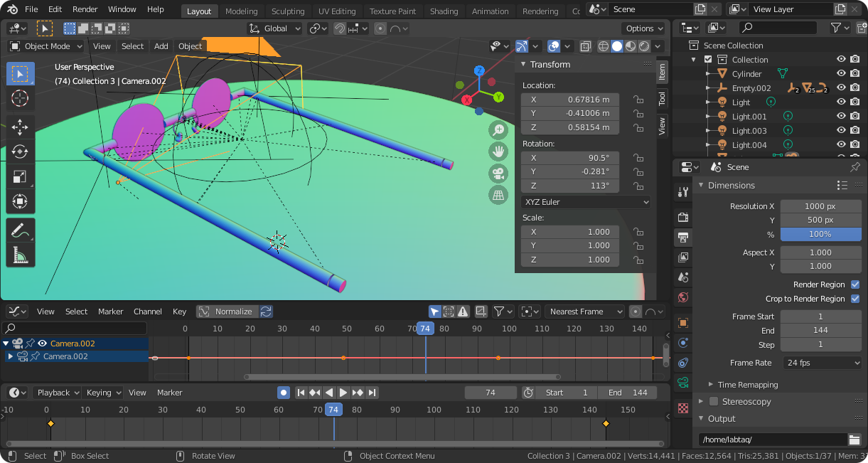Viewport: 868px width, 463px height.
Task: Open the viewport Options button
Action: click(644, 28)
